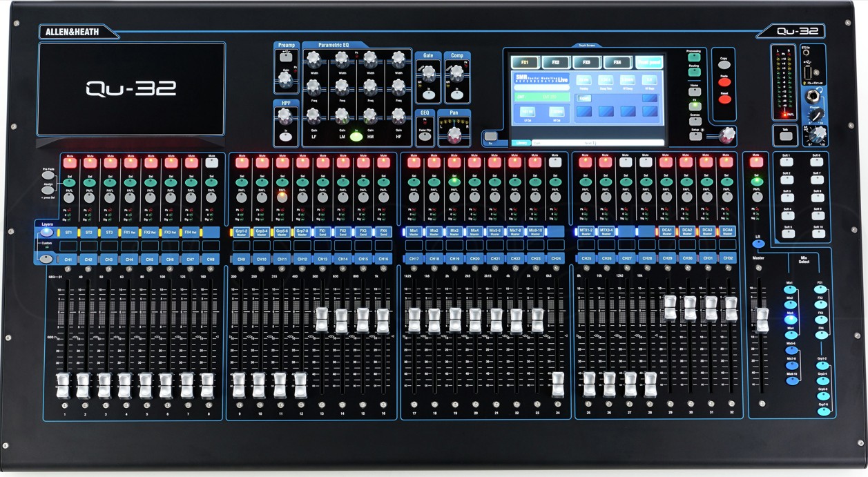This screenshot has width=868, height=477.
Task: Enable the HPF In switch
Action: [x=285, y=137]
